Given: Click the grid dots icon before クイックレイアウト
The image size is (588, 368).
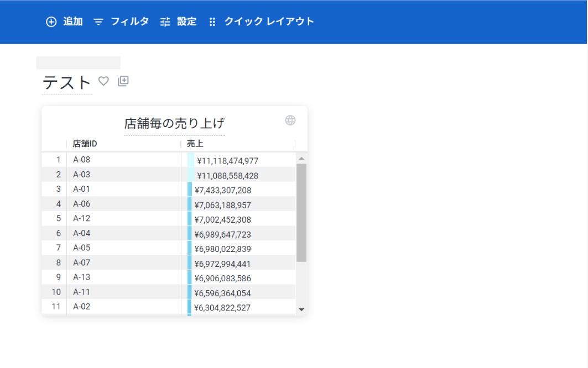Looking at the screenshot, I should click(x=213, y=22).
